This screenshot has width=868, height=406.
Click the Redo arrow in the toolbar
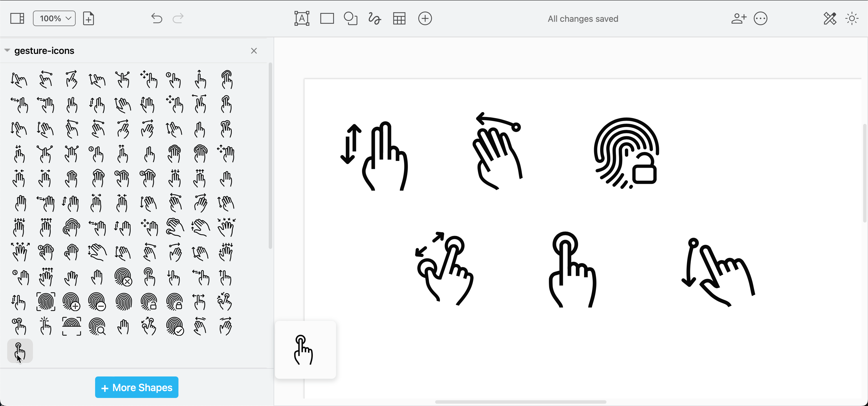(x=178, y=19)
